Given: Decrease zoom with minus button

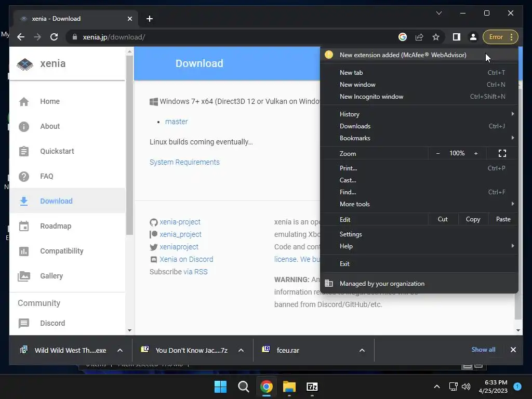Looking at the screenshot, I should tap(438, 153).
